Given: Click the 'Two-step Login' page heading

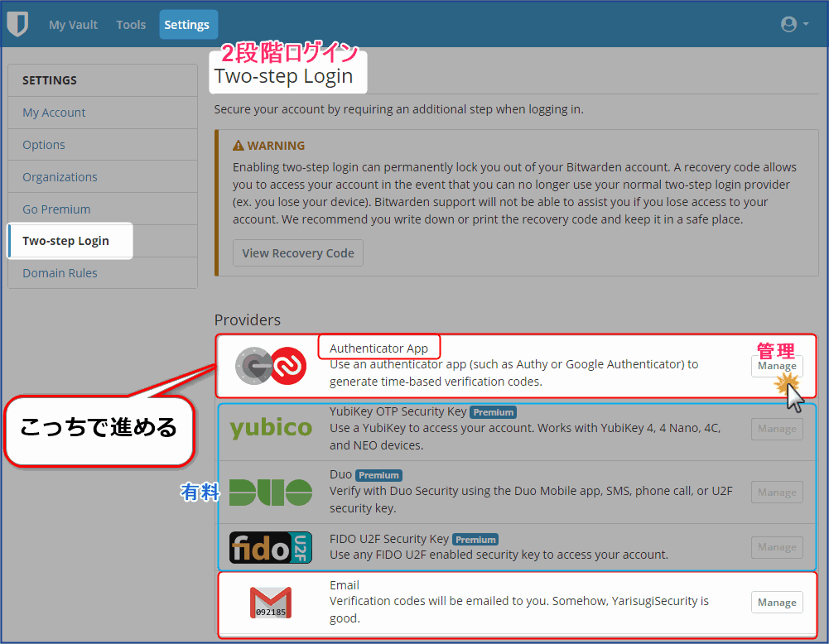Looking at the screenshot, I should coord(283,76).
